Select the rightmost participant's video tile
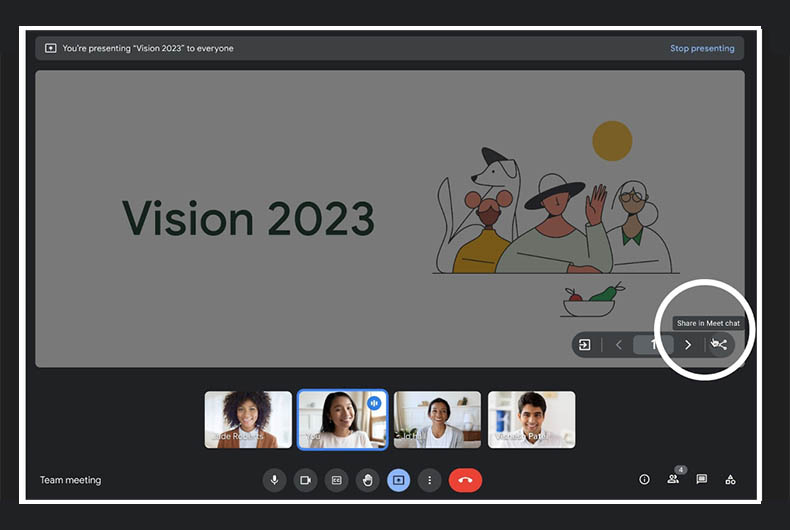This screenshot has width=790, height=530. coord(531,419)
